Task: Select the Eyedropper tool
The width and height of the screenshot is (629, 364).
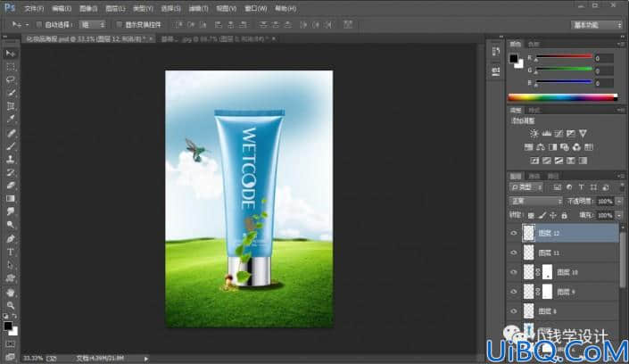Action: 11,120
